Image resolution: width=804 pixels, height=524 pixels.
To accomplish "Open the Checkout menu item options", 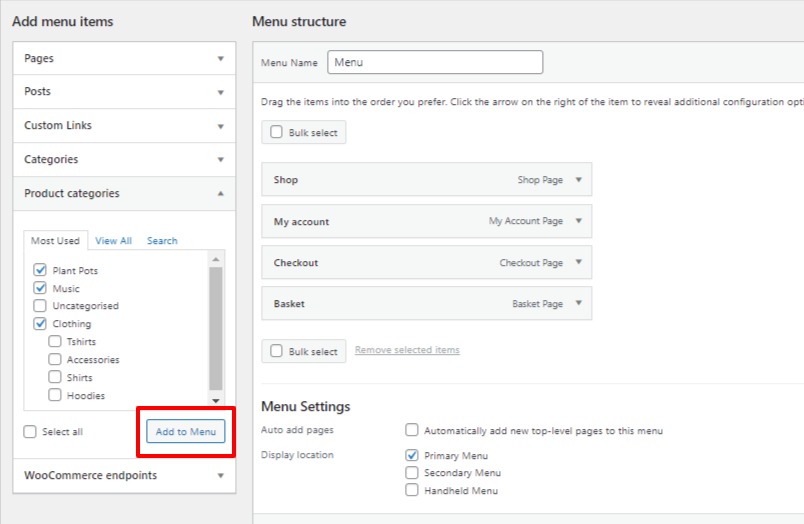I will [x=578, y=263].
